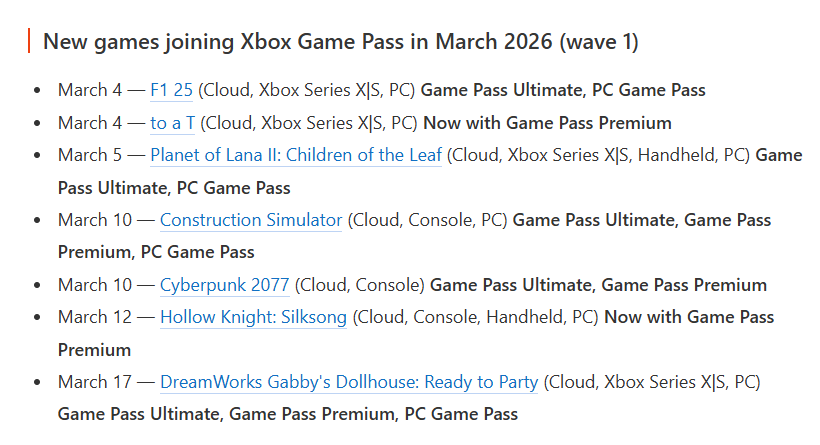Click bold "Now with Game Pass Premium" after to a T
820x445 pixels.
[547, 123]
